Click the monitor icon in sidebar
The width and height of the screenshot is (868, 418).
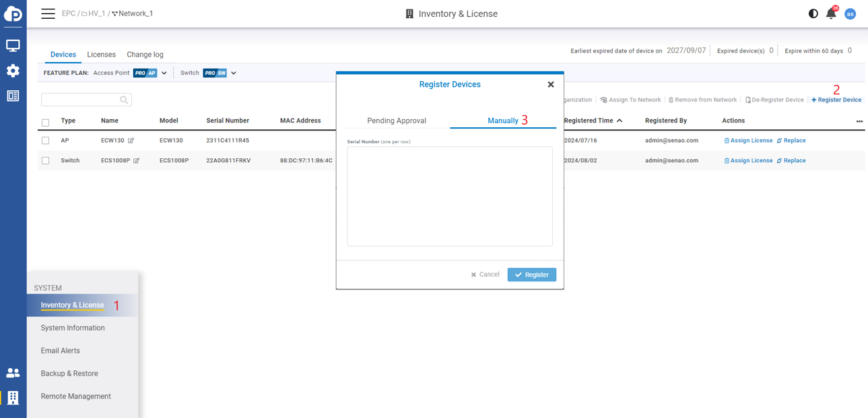pyautogui.click(x=13, y=46)
